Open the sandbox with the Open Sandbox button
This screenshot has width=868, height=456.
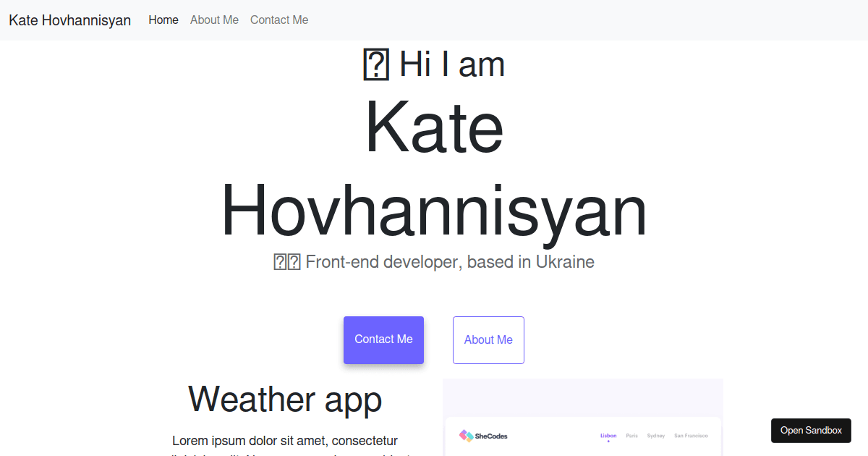pos(811,430)
